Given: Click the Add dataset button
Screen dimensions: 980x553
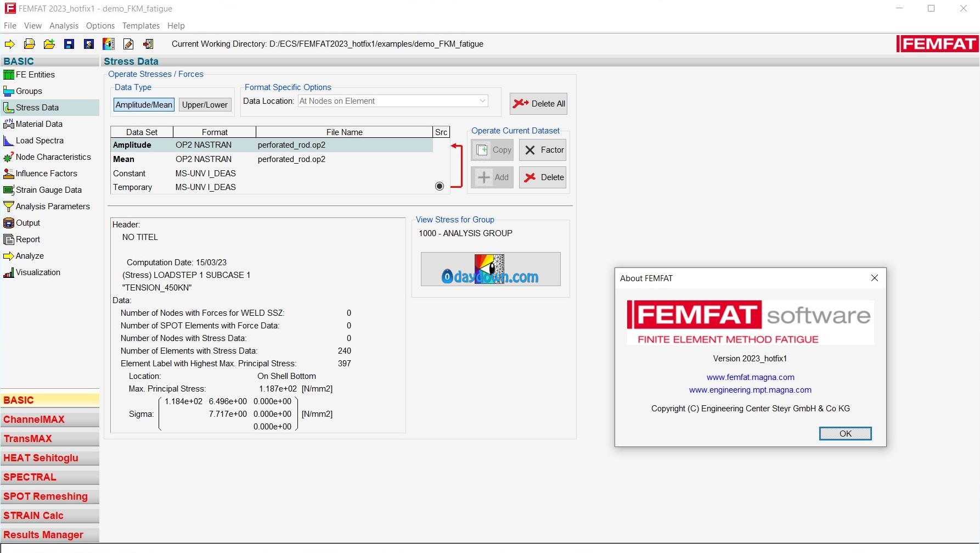Looking at the screenshot, I should pos(492,177).
